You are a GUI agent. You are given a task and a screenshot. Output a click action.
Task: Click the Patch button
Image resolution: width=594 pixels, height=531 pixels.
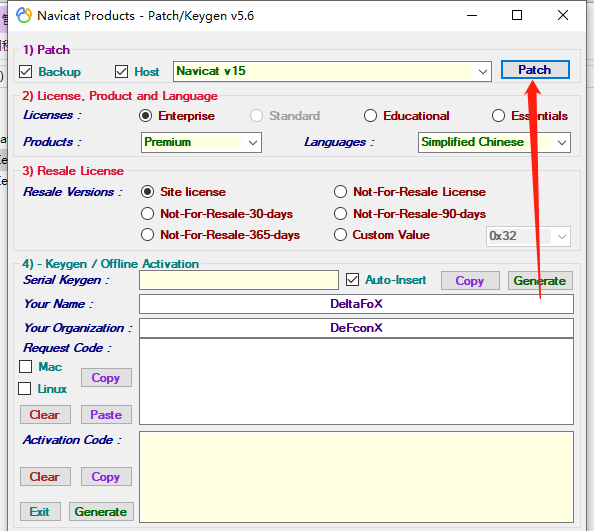coord(535,70)
